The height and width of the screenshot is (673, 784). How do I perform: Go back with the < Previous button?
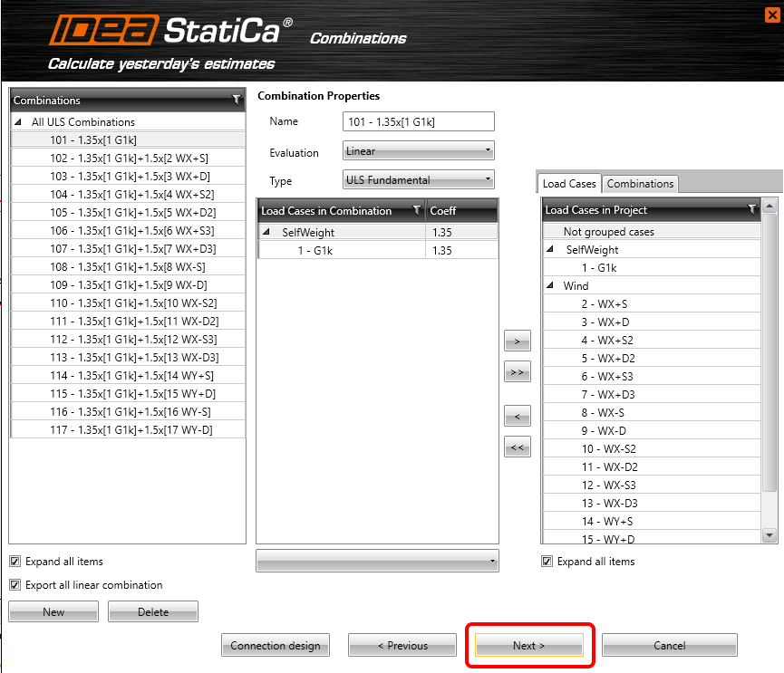[402, 645]
